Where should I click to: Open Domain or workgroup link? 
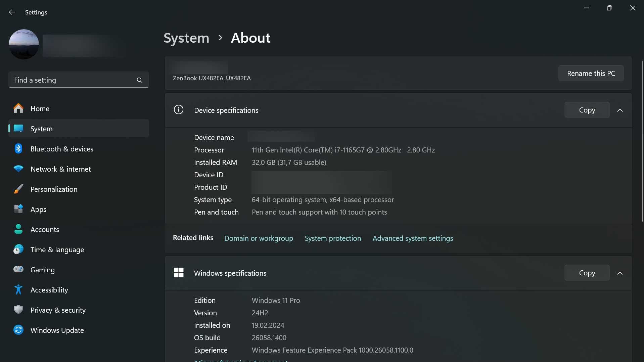click(259, 238)
